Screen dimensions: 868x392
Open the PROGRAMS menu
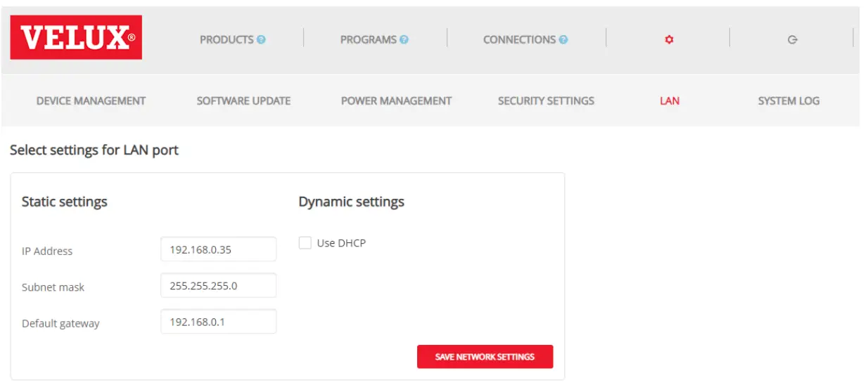coord(369,40)
